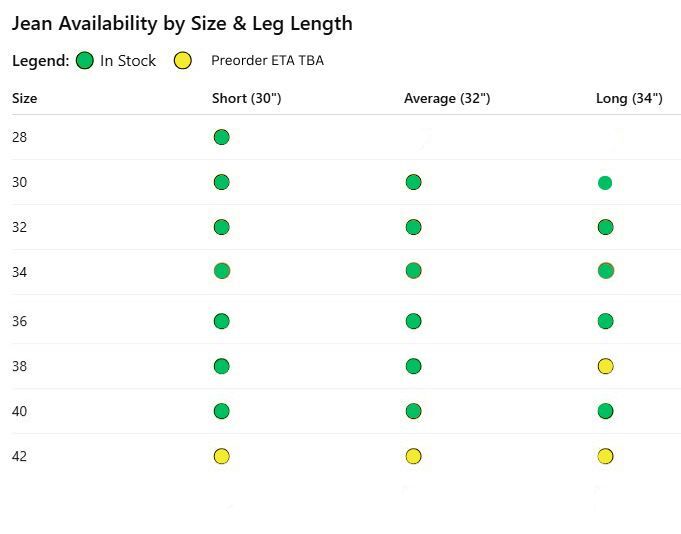Image resolution: width=681 pixels, height=534 pixels.
Task: Select size 42 Average preorder dot
Action: (x=414, y=456)
